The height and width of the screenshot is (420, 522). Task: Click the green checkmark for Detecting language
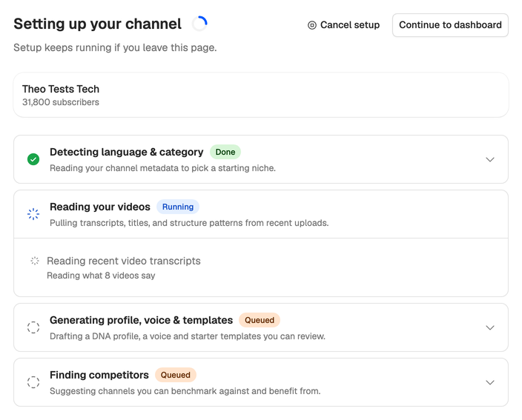pyautogui.click(x=33, y=159)
